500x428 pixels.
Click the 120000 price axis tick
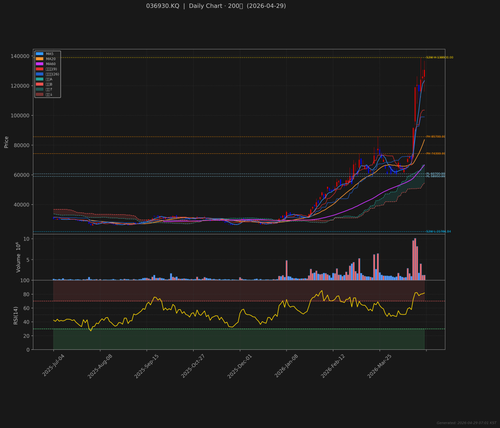(x=20, y=86)
